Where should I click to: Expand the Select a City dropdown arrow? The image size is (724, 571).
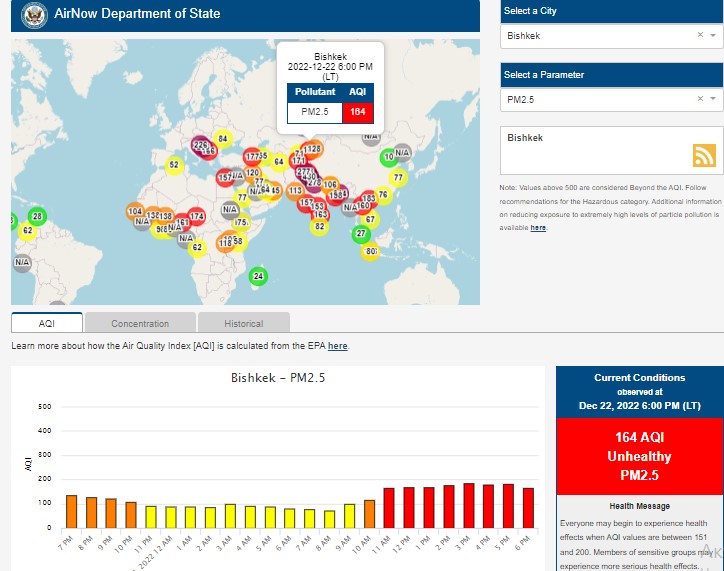713,35
